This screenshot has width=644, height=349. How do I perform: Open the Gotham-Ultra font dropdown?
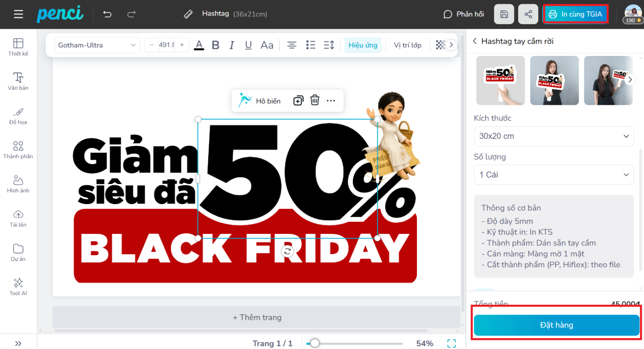pos(97,45)
